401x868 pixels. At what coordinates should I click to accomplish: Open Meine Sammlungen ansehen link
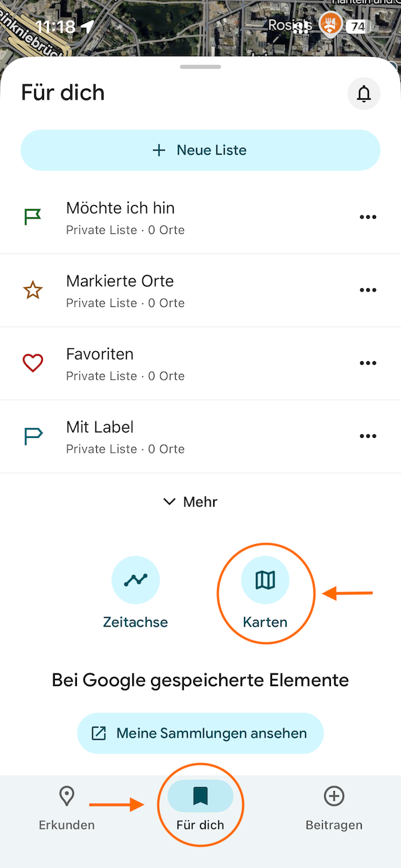click(x=200, y=733)
